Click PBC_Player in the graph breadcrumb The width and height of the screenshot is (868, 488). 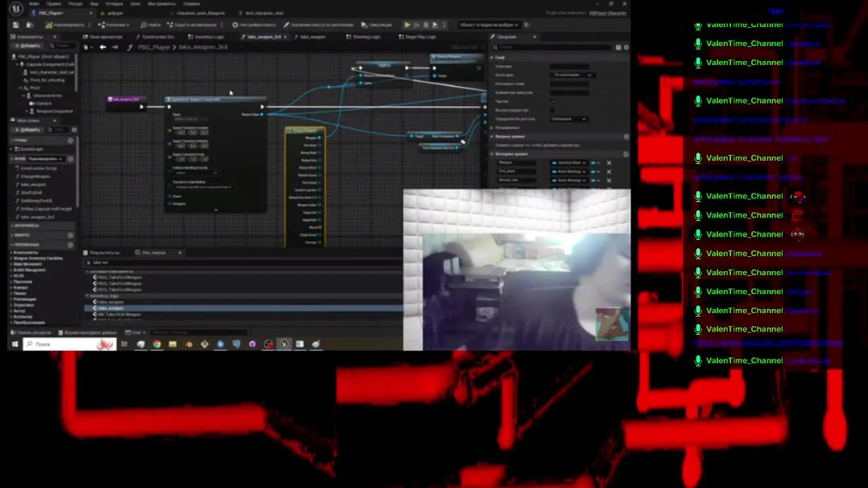tap(154, 47)
